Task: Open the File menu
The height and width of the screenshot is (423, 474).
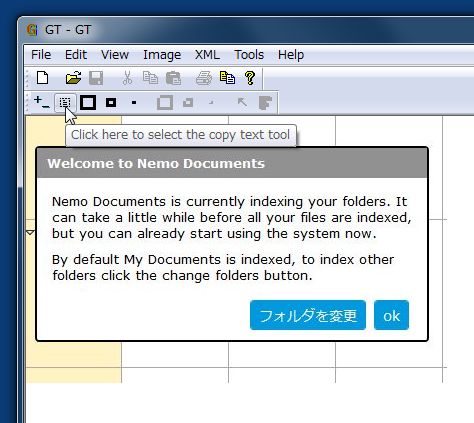Action: pos(41,55)
